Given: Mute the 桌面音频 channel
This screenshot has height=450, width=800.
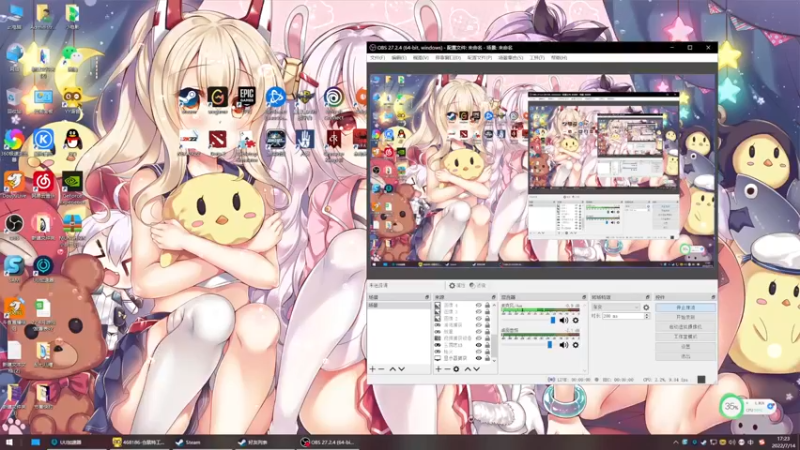Looking at the screenshot, I should (564, 345).
